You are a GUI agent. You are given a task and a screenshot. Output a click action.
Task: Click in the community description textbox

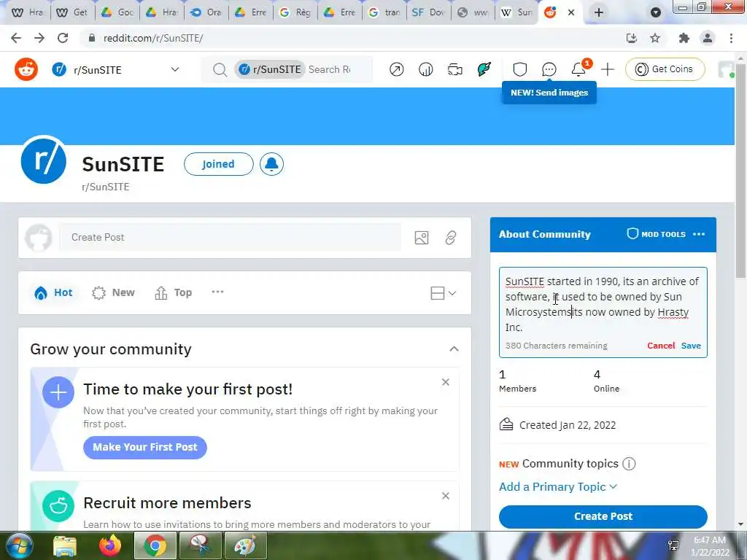click(603, 304)
